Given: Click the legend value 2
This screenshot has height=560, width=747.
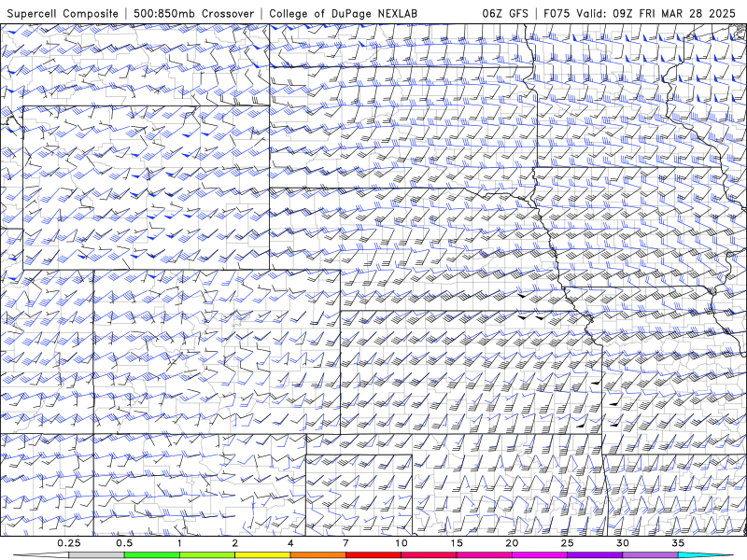Looking at the screenshot, I should [235, 543].
